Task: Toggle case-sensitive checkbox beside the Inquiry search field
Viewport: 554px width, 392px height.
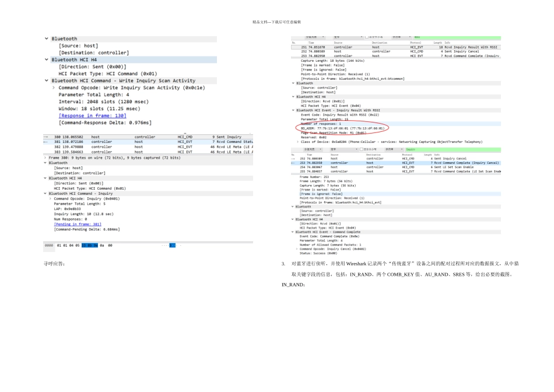Action: [x=362, y=149]
